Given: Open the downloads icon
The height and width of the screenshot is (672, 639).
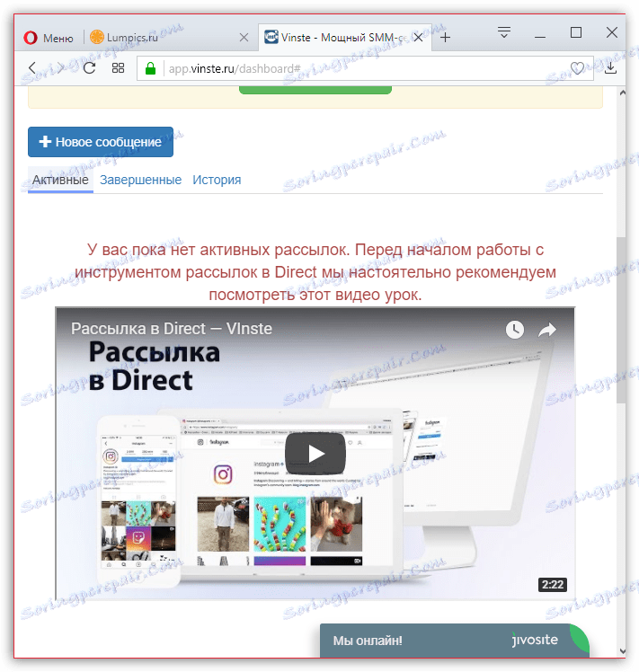Looking at the screenshot, I should click(610, 67).
